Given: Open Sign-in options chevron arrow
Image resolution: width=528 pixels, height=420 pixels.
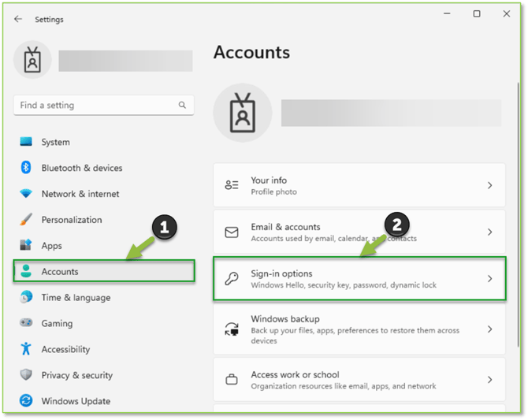Looking at the screenshot, I should (x=489, y=279).
